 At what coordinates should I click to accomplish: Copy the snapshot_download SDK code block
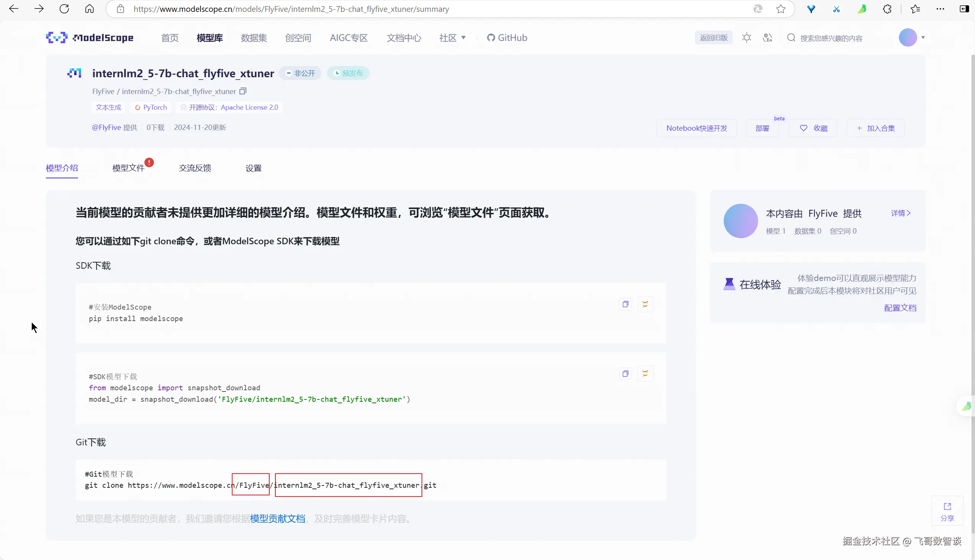point(625,373)
